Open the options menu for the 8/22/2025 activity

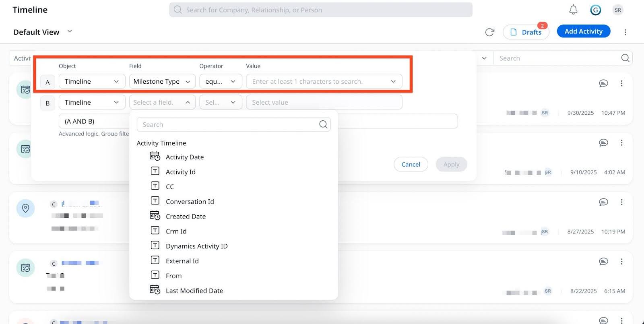pyautogui.click(x=621, y=262)
